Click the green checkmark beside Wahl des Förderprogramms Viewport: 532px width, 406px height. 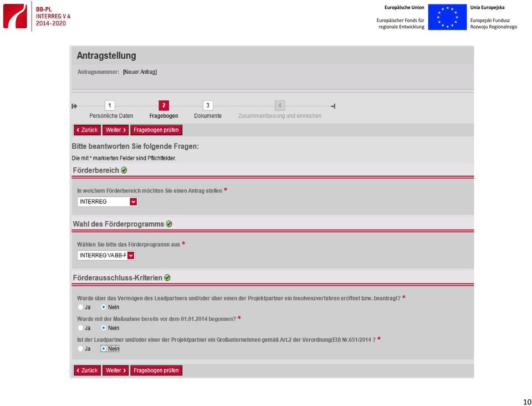point(169,224)
